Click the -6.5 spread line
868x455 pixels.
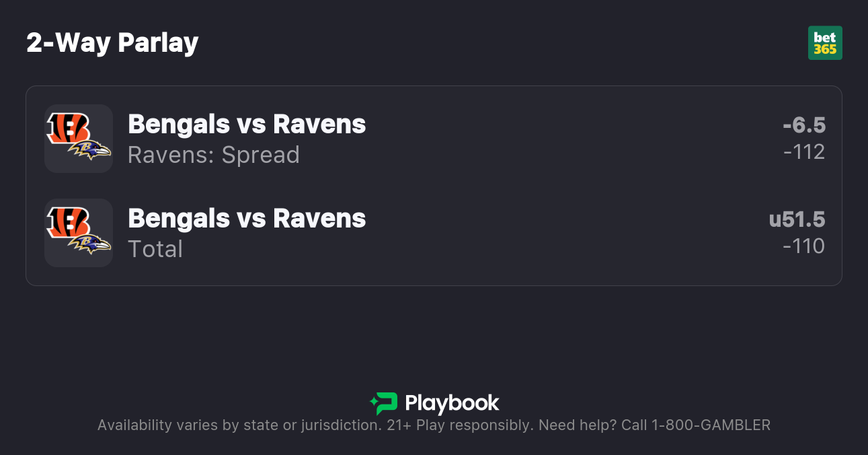[x=804, y=125]
